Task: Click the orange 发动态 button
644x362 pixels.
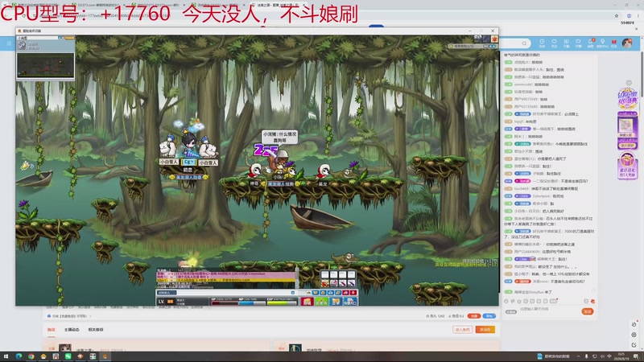Action: [x=485, y=330]
